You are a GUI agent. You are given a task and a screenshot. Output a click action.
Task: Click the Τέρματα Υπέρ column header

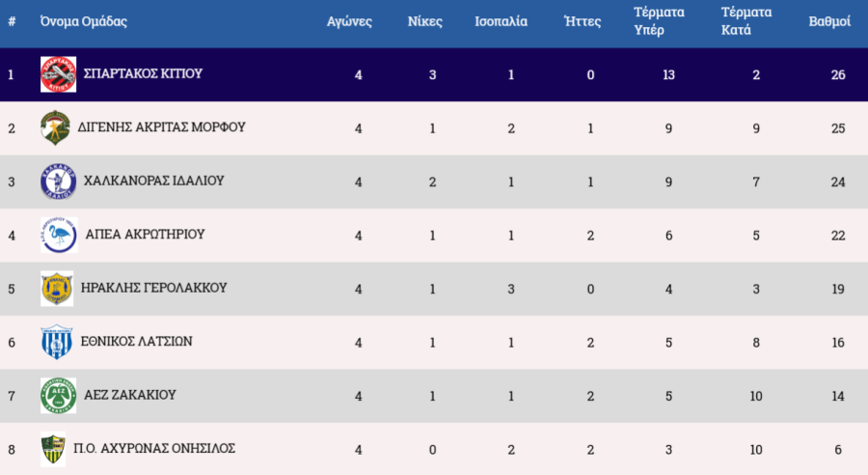tap(659, 21)
